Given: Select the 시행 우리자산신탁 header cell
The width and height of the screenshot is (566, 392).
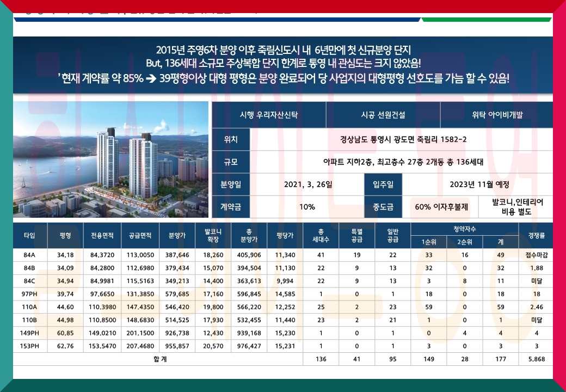Looking at the screenshot, I should (x=269, y=115).
